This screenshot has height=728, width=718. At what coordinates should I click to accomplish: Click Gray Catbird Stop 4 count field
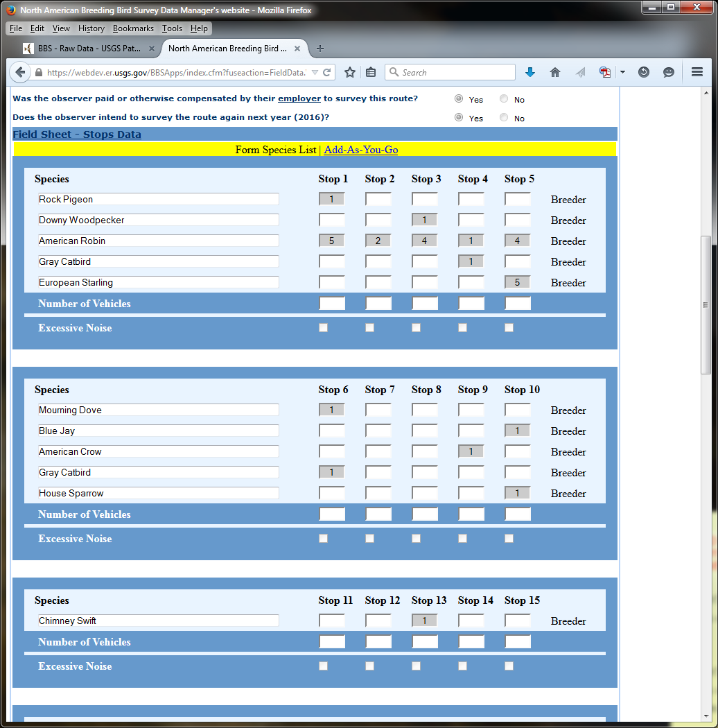471,261
